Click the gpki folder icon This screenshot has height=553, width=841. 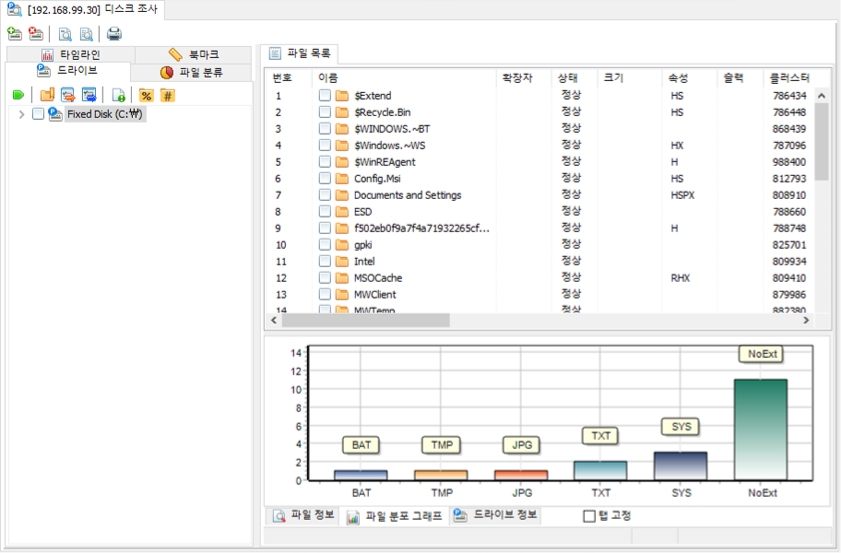[342, 245]
